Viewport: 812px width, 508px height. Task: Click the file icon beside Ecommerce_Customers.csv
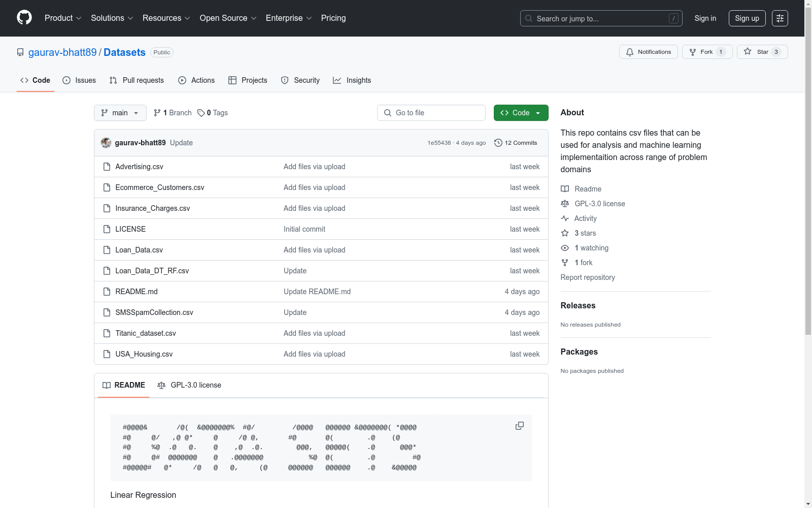(x=107, y=187)
